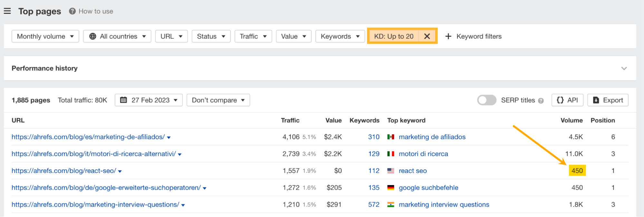This screenshot has width=644, height=217.
Task: Click the Top keyword column header
Action: [406, 120]
